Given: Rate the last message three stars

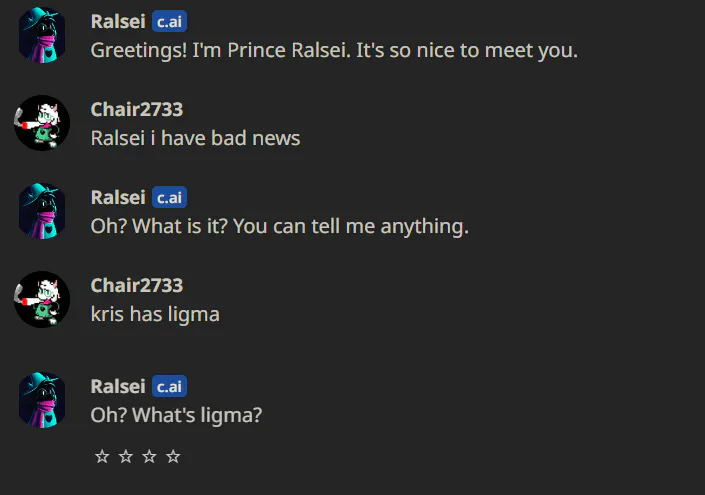Looking at the screenshot, I should coord(149,457).
